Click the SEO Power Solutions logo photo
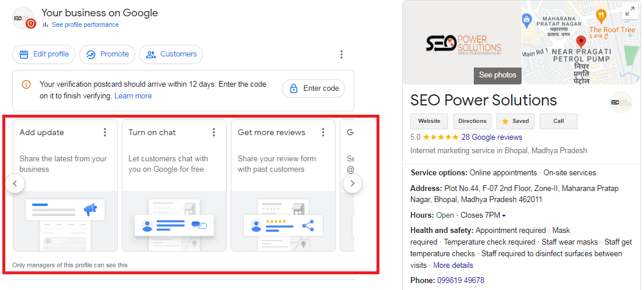644x290 pixels. (x=462, y=43)
